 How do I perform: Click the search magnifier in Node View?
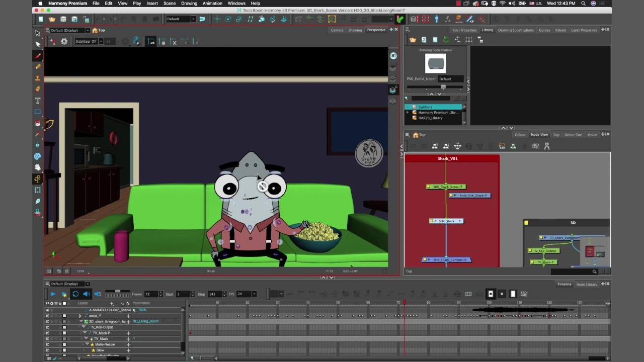tap(594, 271)
